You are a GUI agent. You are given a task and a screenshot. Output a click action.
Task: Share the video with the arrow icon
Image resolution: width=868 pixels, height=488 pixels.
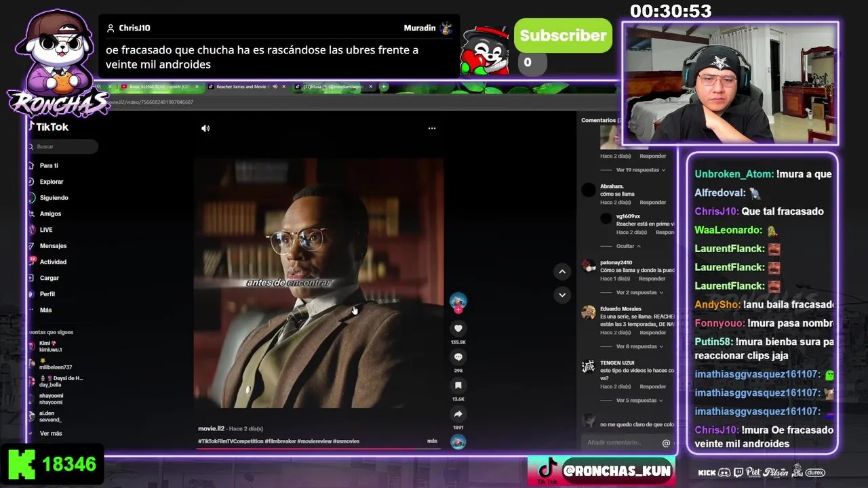[x=458, y=414]
